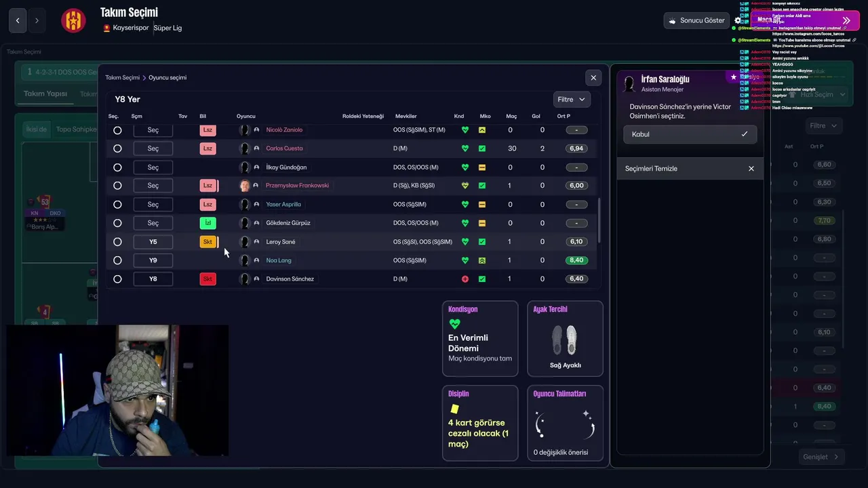Select radio button for Gökdeniz Gürpüz
The width and height of the screenshot is (868, 488).
click(x=117, y=223)
